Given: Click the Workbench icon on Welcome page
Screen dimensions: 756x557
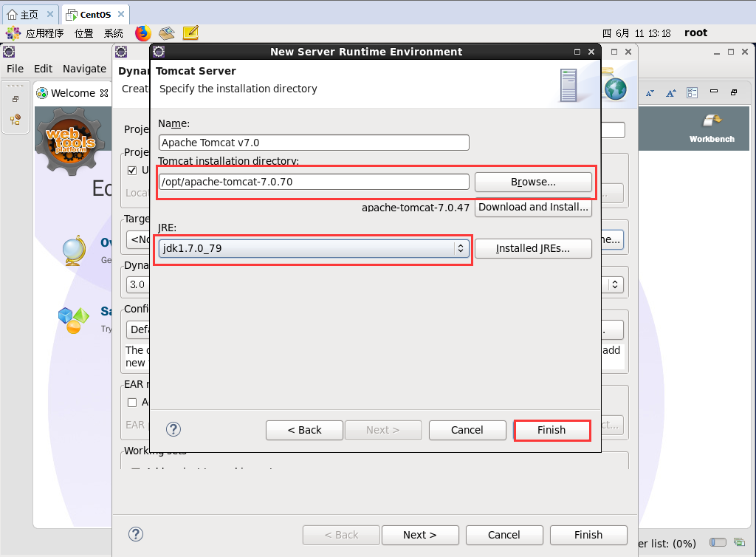Looking at the screenshot, I should tap(712, 129).
